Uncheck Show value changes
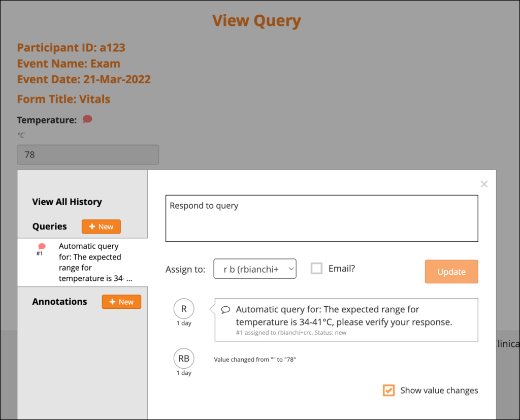520x420 pixels. 388,390
